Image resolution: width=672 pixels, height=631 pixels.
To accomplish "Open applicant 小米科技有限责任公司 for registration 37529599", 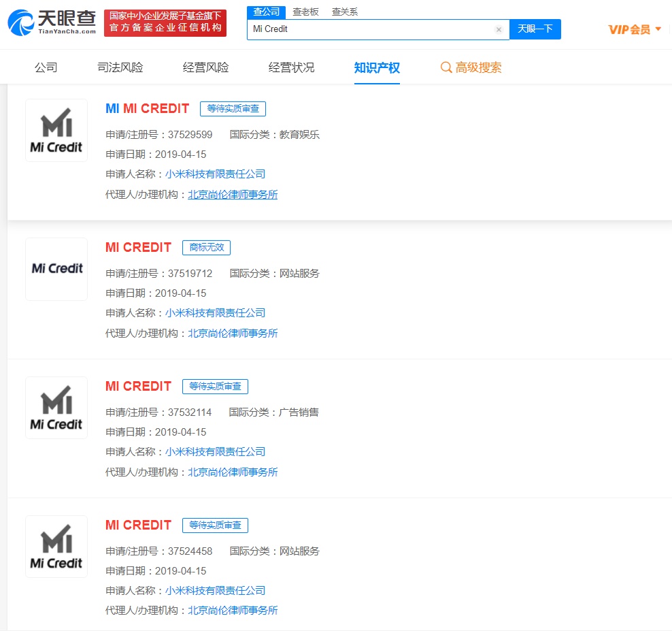I will click(x=215, y=174).
